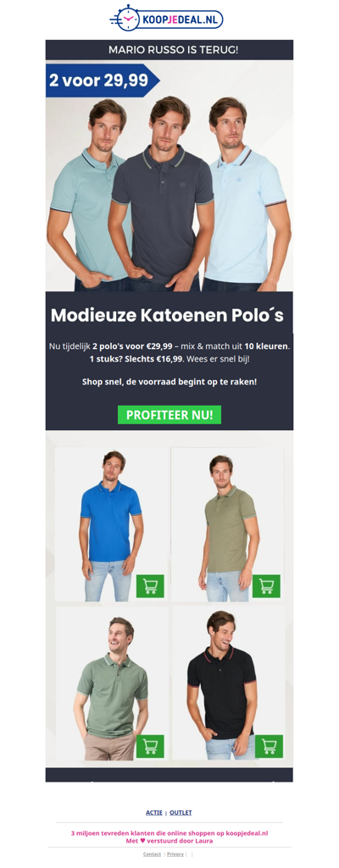Click the Koopjedeal.nl logo
This screenshot has width=339, height=868.
[167, 19]
